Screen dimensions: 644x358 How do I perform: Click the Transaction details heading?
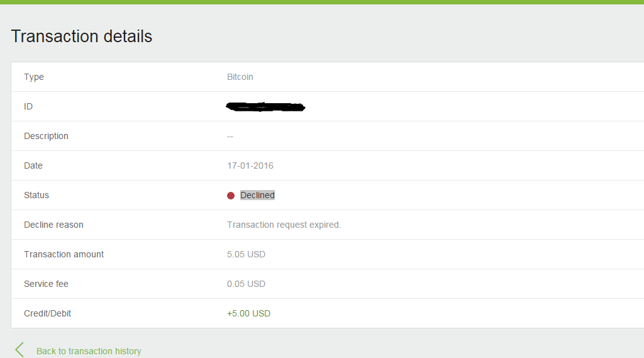[81, 36]
